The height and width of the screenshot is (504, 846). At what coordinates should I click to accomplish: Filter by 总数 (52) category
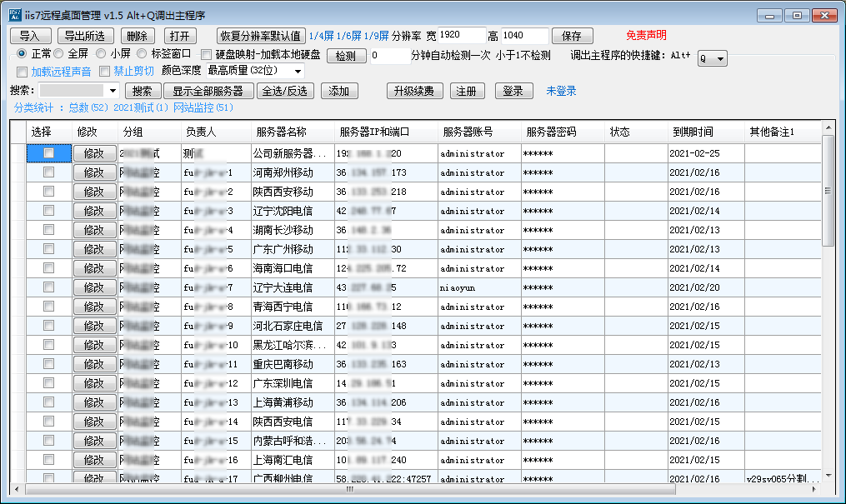pyautogui.click(x=88, y=107)
